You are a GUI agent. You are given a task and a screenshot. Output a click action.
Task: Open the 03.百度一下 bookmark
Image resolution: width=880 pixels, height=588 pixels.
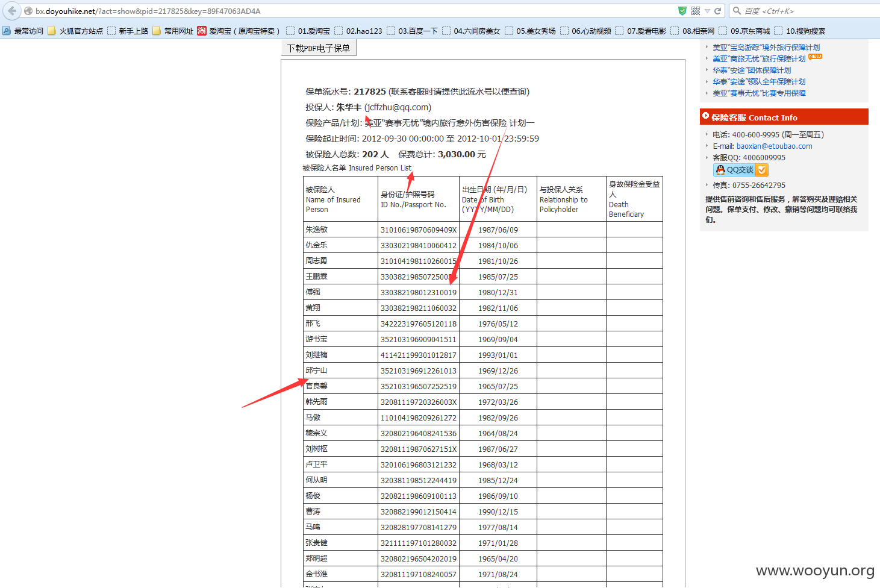(412, 31)
